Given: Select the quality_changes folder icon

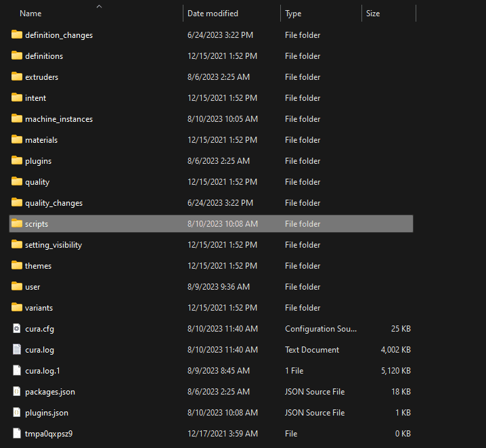Looking at the screenshot, I should 17,202.
